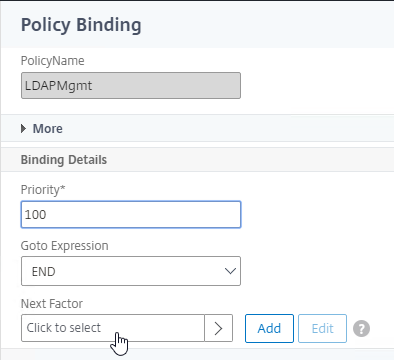394x360 pixels.
Task: Click the Add button for Next Factor
Action: [x=269, y=328]
